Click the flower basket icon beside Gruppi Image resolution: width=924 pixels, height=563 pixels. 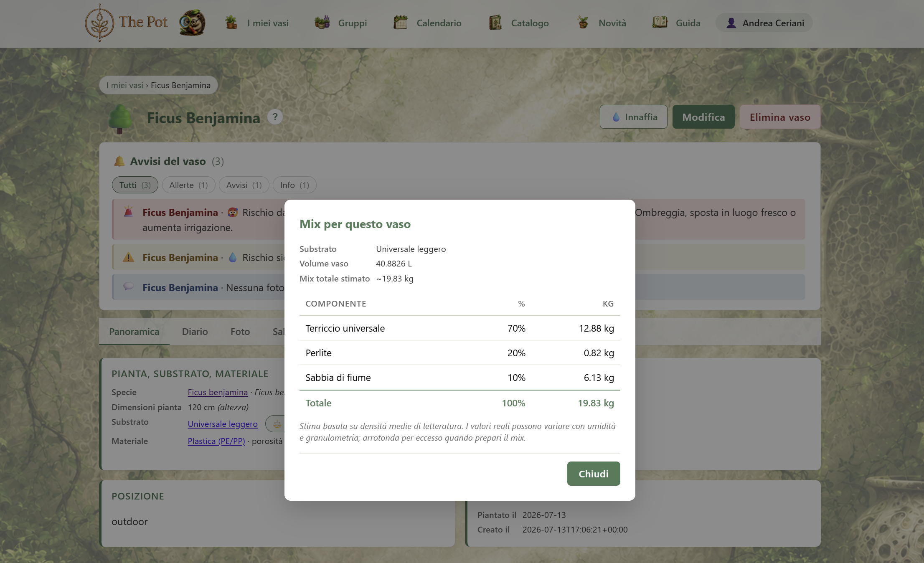322,23
